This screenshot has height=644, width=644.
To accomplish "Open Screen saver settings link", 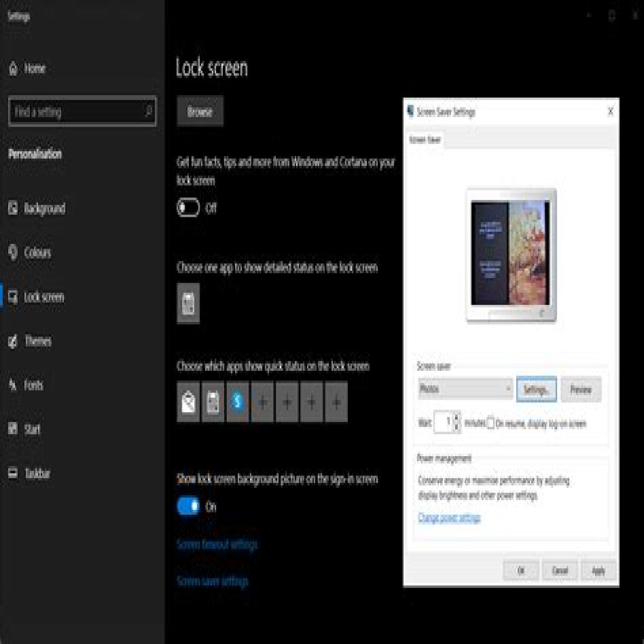I will [213, 581].
